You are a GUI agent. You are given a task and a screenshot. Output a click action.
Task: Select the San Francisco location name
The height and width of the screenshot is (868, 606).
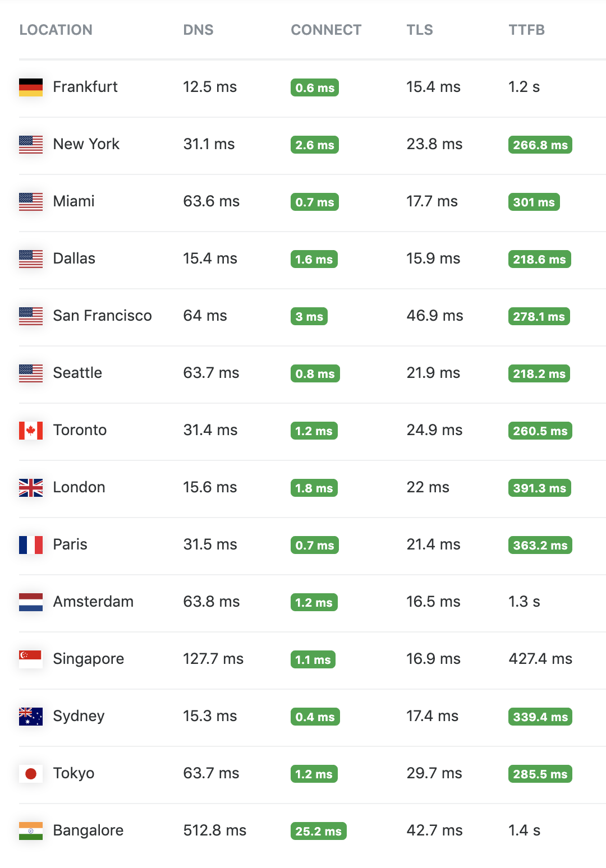(103, 316)
